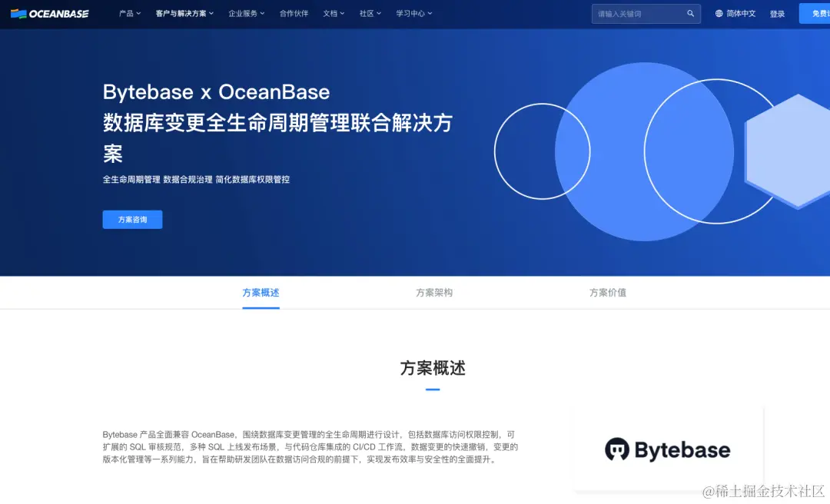Expand the 客户与解决方案 dropdown menu
Screen dimensions: 830x504
184,14
